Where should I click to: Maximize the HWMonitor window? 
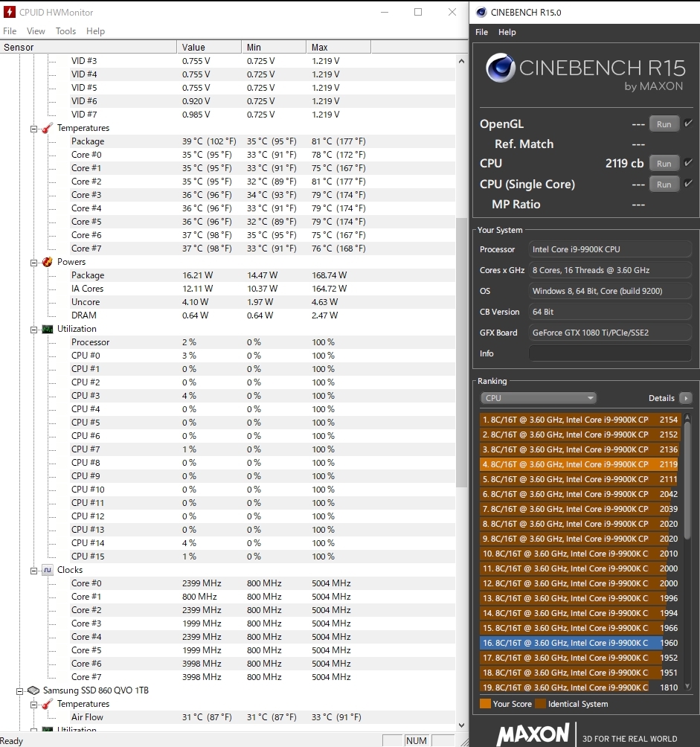pyautogui.click(x=418, y=12)
